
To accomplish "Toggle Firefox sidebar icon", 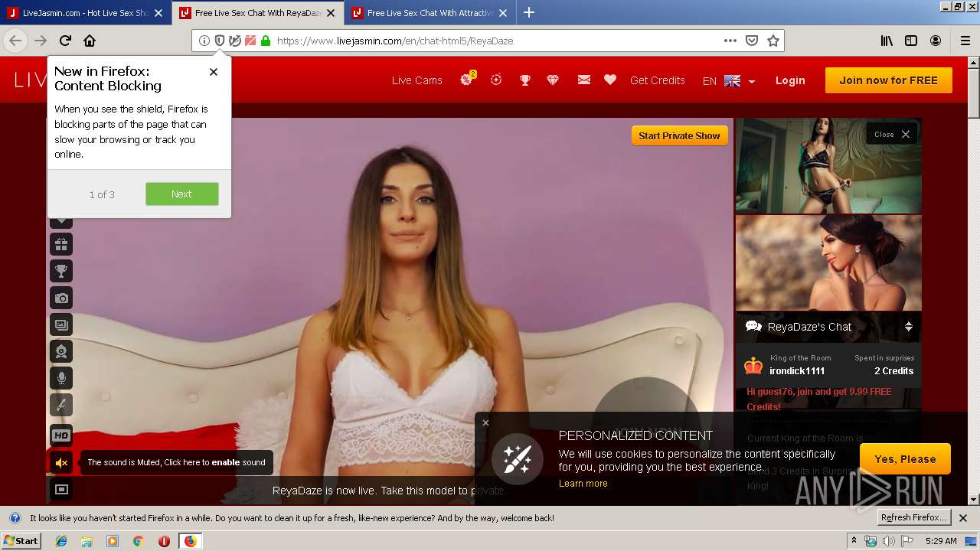I will click(911, 41).
